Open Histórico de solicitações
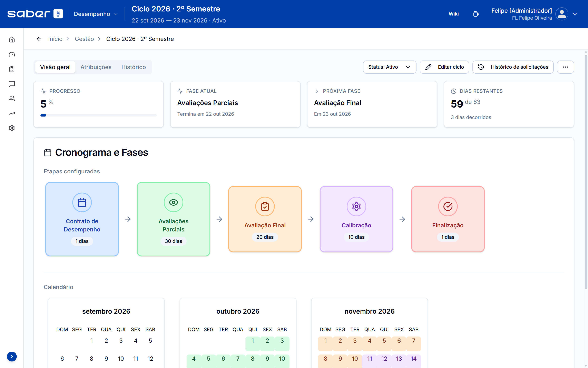The width and height of the screenshot is (588, 368). click(x=513, y=67)
